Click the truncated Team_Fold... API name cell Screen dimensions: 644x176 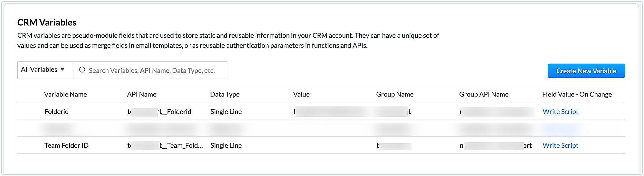click(x=165, y=145)
